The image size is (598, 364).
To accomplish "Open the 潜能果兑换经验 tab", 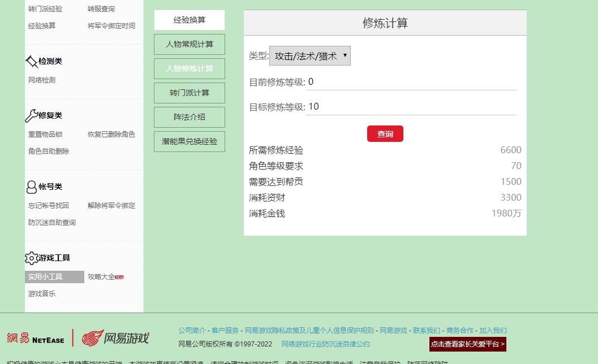I will [x=190, y=141].
